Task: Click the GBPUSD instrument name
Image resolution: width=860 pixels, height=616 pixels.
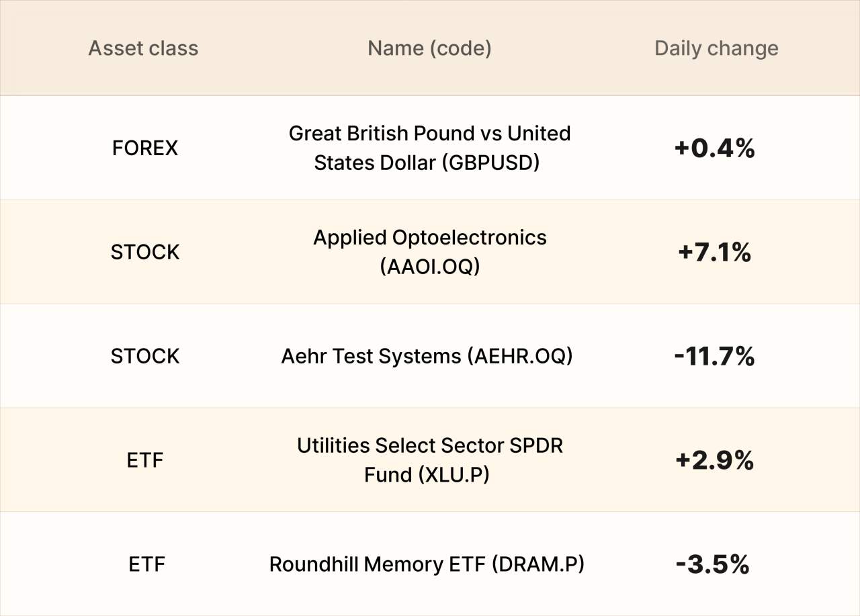Action: click(429, 148)
